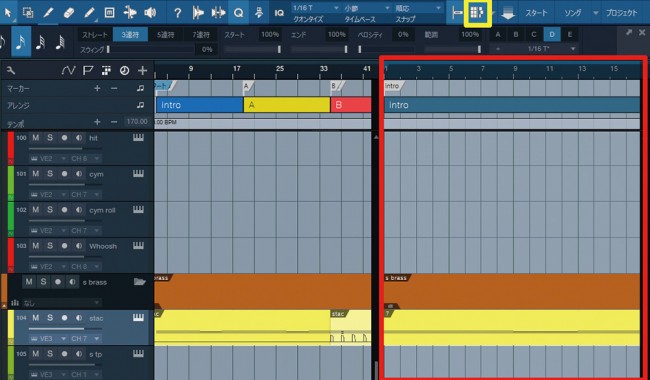Open the Snap mode dropdown
The width and height of the screenshot is (650, 380).
pos(417,8)
